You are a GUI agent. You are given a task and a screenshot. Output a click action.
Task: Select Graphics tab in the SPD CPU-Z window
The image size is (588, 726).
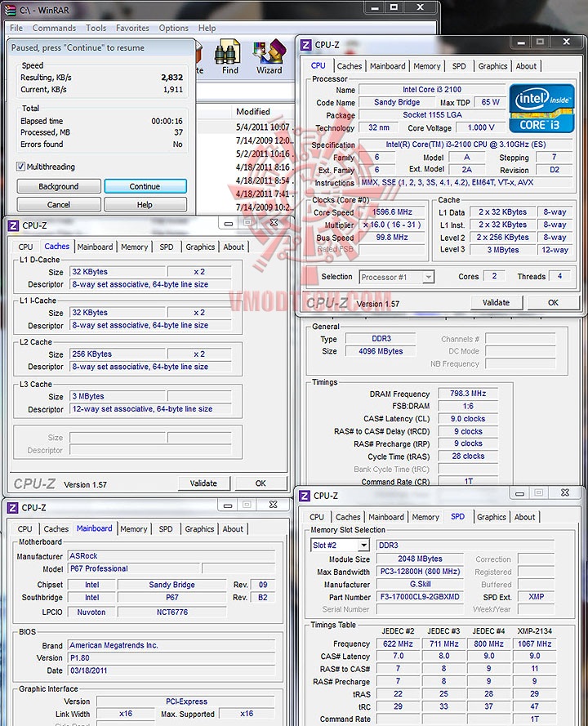point(492,517)
